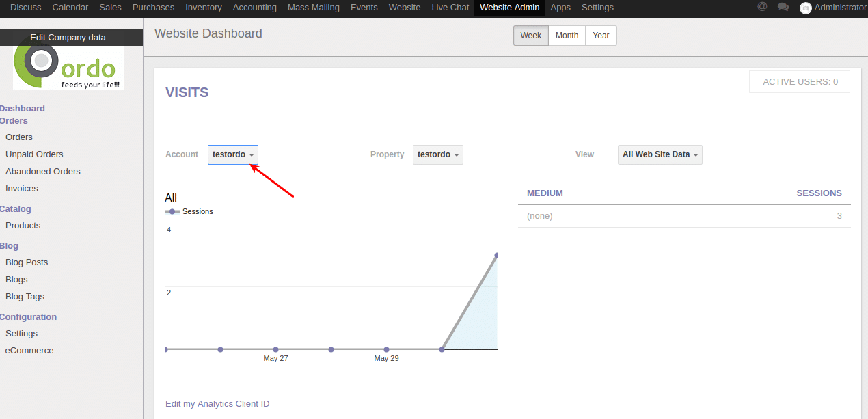Open the Website menu
Viewport: 868px width, 419px height.
tap(405, 8)
